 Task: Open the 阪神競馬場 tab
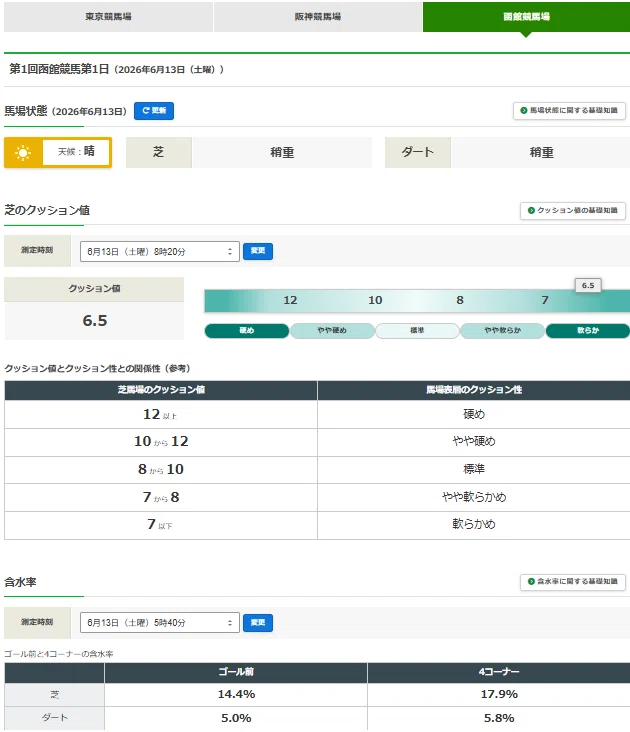click(318, 16)
